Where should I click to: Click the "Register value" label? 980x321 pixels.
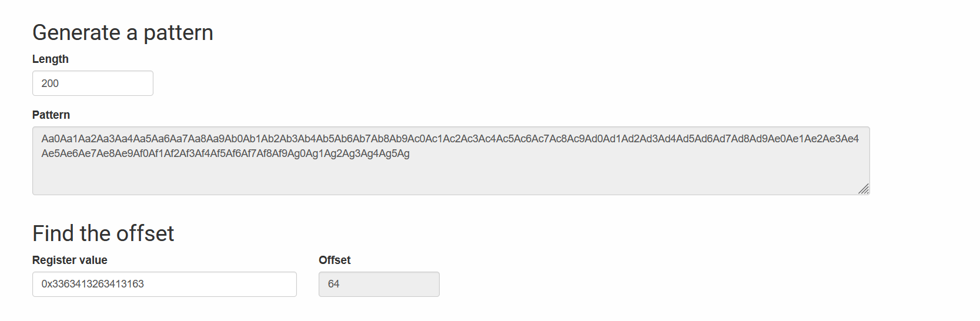(69, 260)
